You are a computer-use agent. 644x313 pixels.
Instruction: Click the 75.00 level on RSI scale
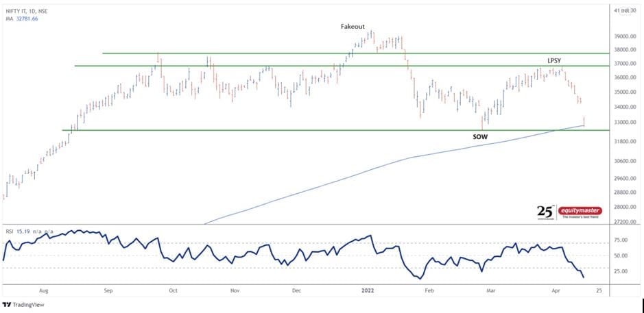tap(621, 240)
